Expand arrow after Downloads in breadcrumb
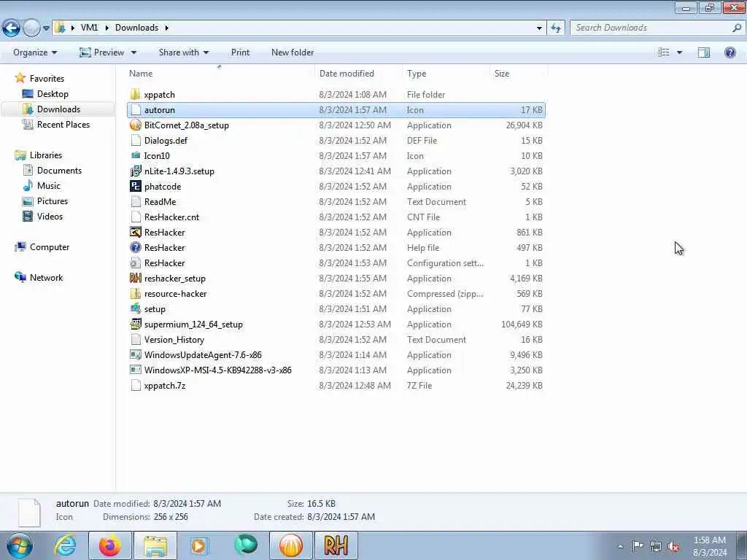Screen dimensions: 747x560 167,28
